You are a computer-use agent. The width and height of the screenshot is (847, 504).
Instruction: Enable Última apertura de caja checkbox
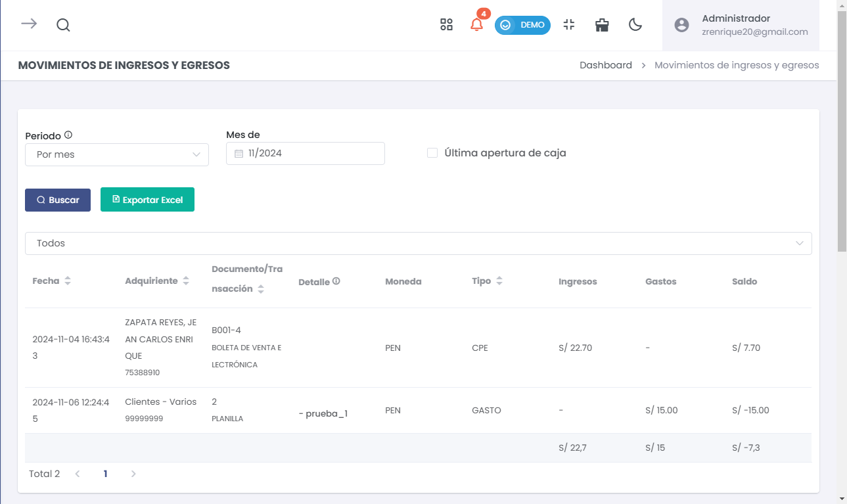click(x=432, y=153)
